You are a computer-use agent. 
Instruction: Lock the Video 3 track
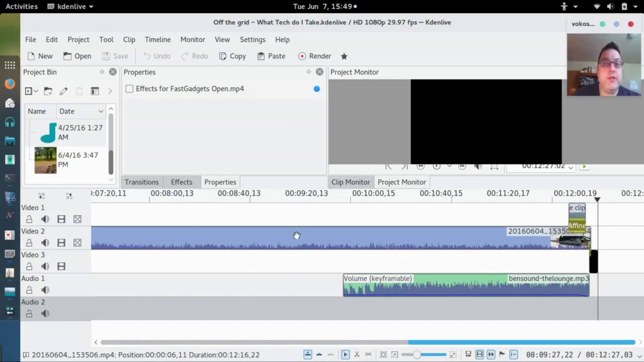click(29, 266)
